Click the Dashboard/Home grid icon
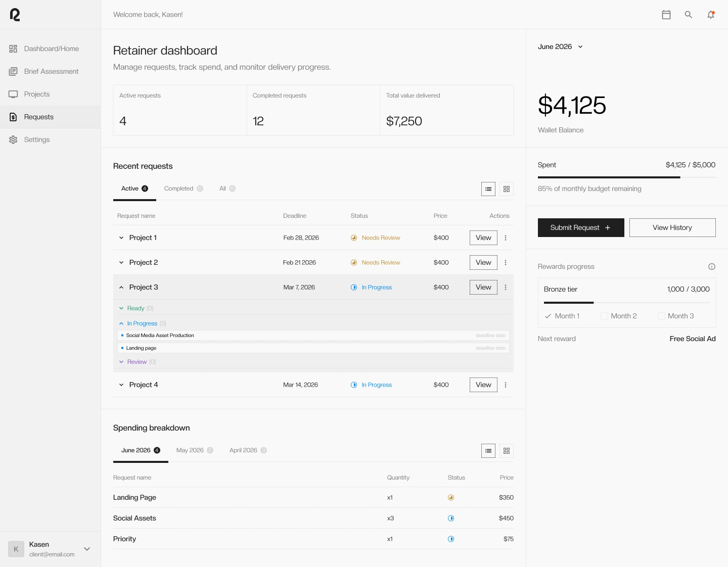 pyautogui.click(x=13, y=49)
